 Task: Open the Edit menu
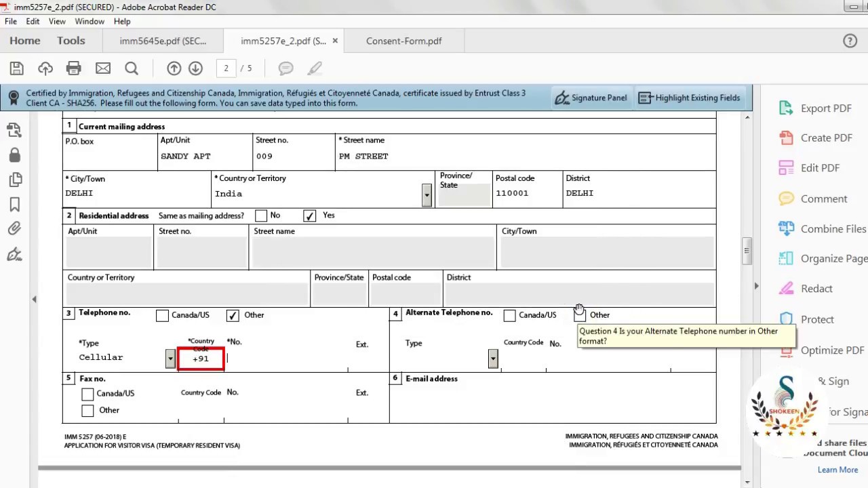[33, 21]
